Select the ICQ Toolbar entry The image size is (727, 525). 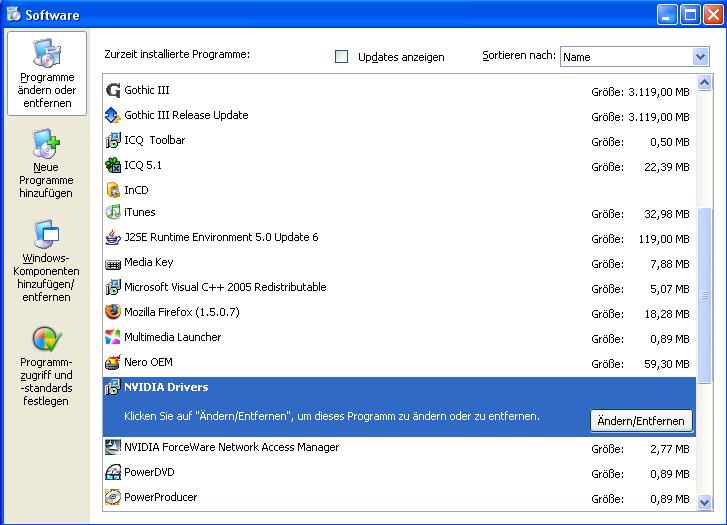pos(154,140)
